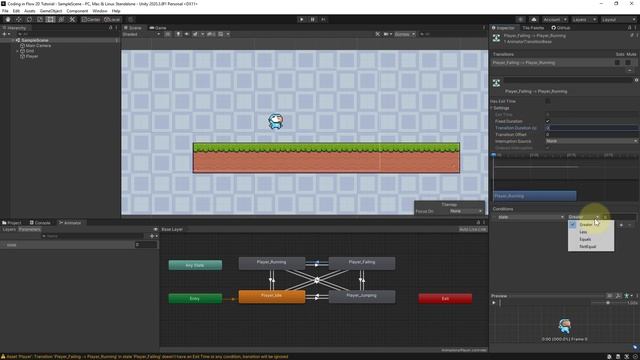Viewport: 640px width, 360px height.
Task: Open the Shaded draw mode dropdown
Action: [x=142, y=34]
